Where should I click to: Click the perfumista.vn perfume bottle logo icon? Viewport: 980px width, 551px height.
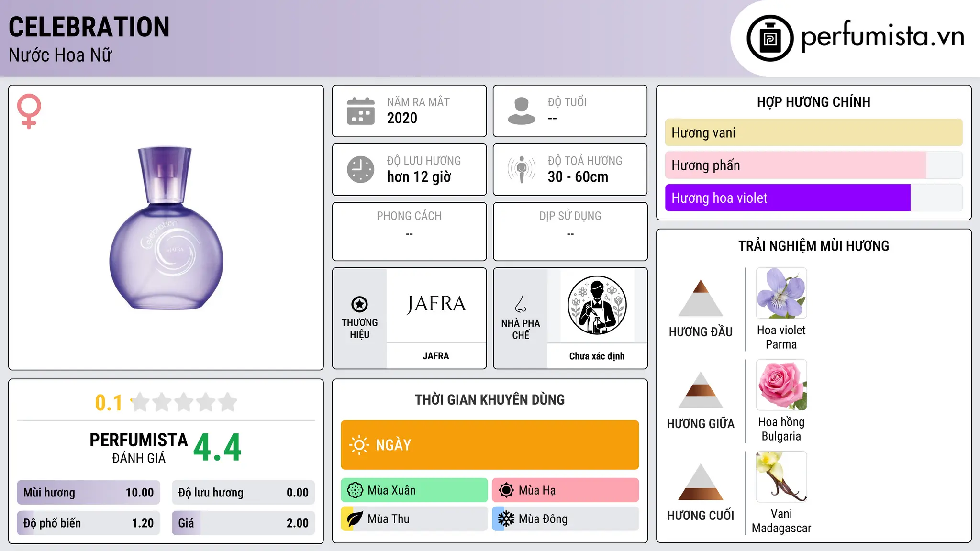click(770, 38)
